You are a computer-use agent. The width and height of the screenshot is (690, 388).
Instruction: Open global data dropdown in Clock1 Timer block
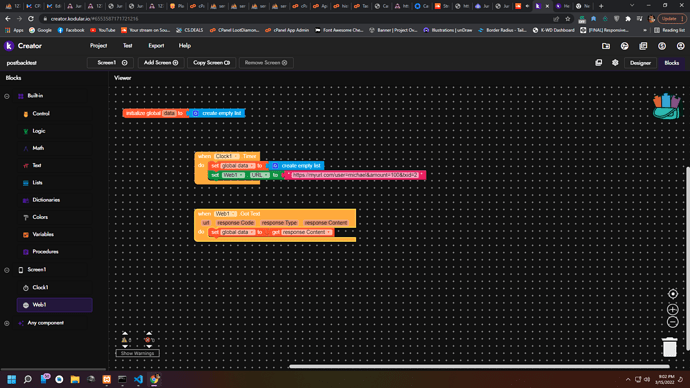[x=238, y=166]
